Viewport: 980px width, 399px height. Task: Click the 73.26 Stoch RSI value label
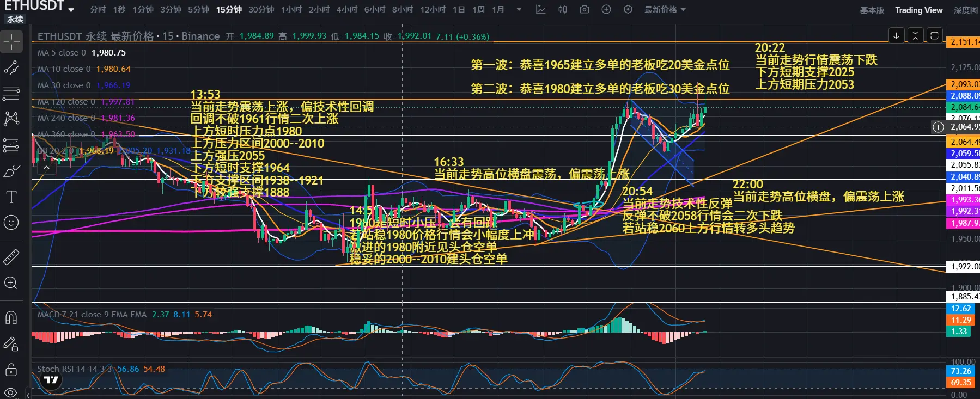point(961,371)
